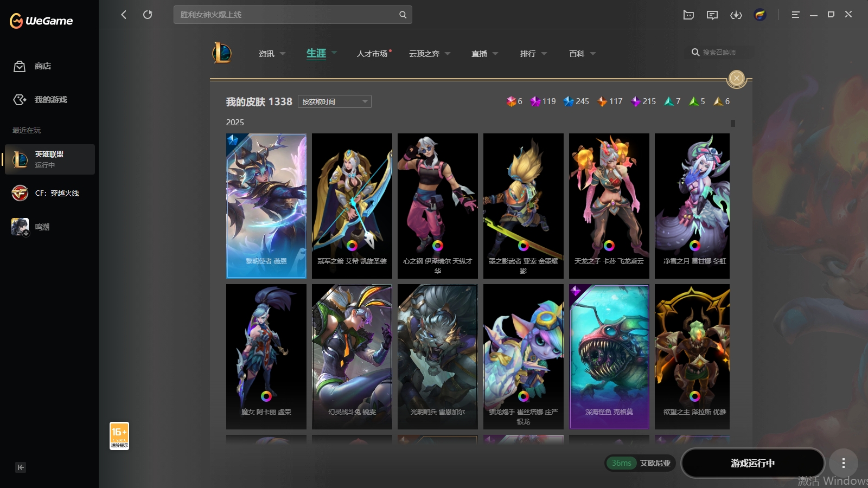Click the 资讯 tab label
This screenshot has width=868, height=488.
[266, 54]
